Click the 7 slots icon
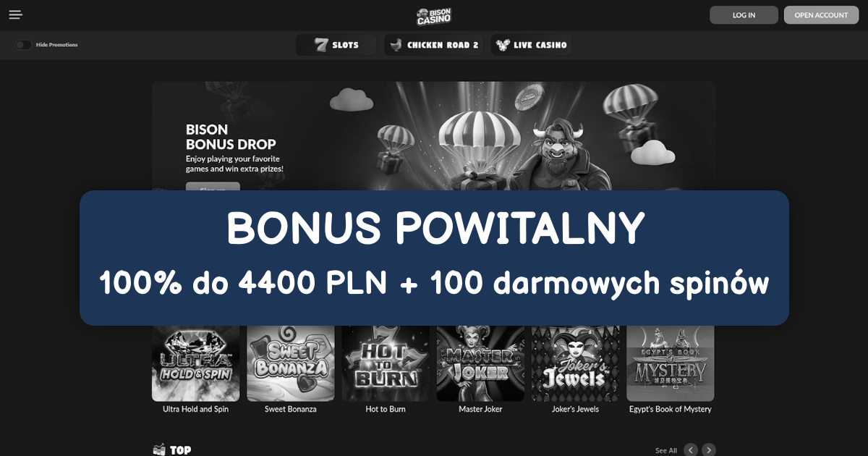 321,45
